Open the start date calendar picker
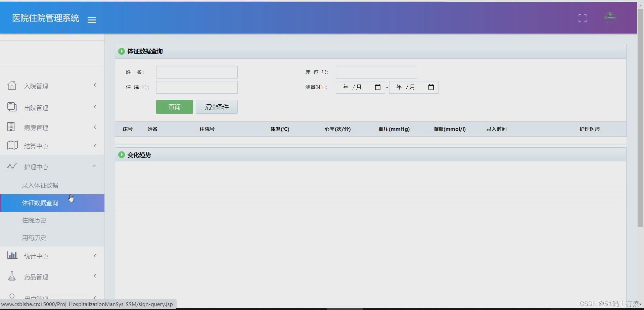The width and height of the screenshot is (644, 310). pos(377,87)
